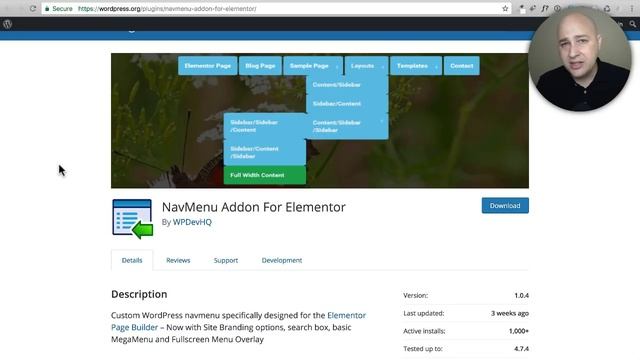The height and width of the screenshot is (360, 640).
Task: Click Contact in banner menu
Action: 462,66
